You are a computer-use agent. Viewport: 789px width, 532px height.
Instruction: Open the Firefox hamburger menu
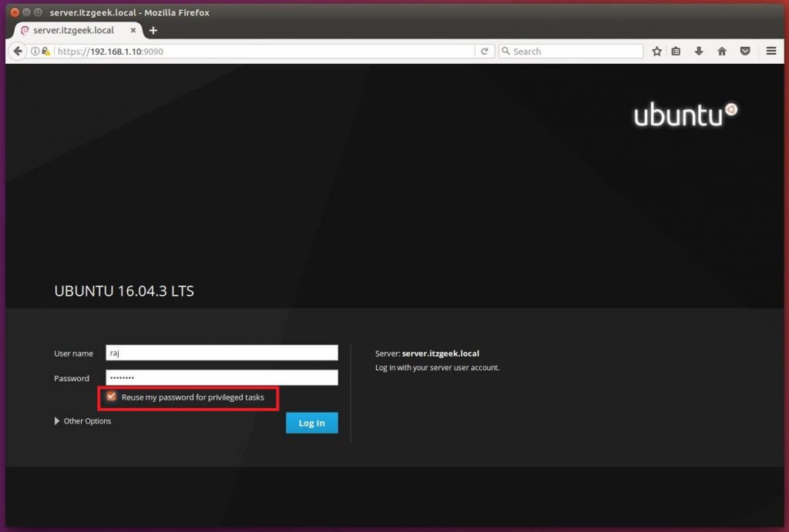(771, 51)
